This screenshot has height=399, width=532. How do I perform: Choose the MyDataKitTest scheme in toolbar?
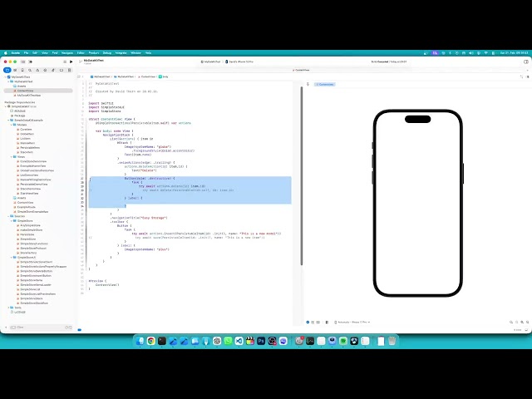pos(210,62)
